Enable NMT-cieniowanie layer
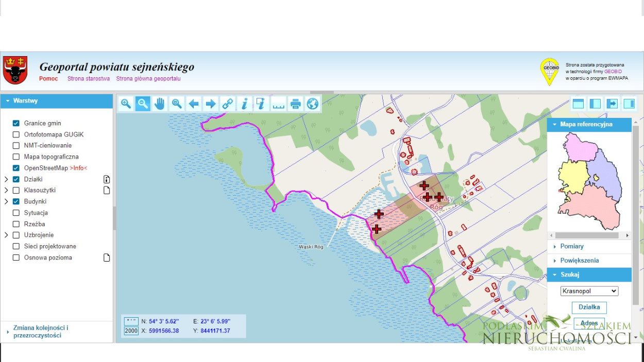The image size is (644, 362). click(16, 145)
